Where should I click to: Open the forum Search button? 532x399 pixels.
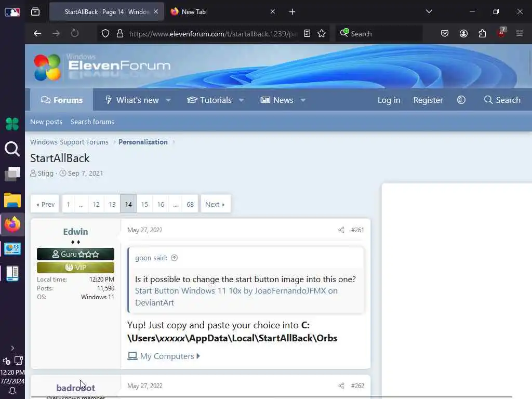[x=502, y=100]
